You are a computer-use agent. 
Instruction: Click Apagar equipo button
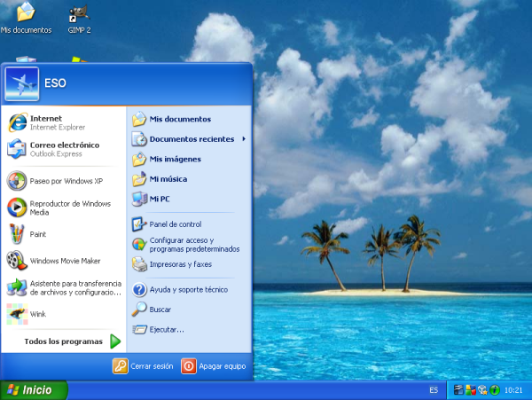[214, 366]
